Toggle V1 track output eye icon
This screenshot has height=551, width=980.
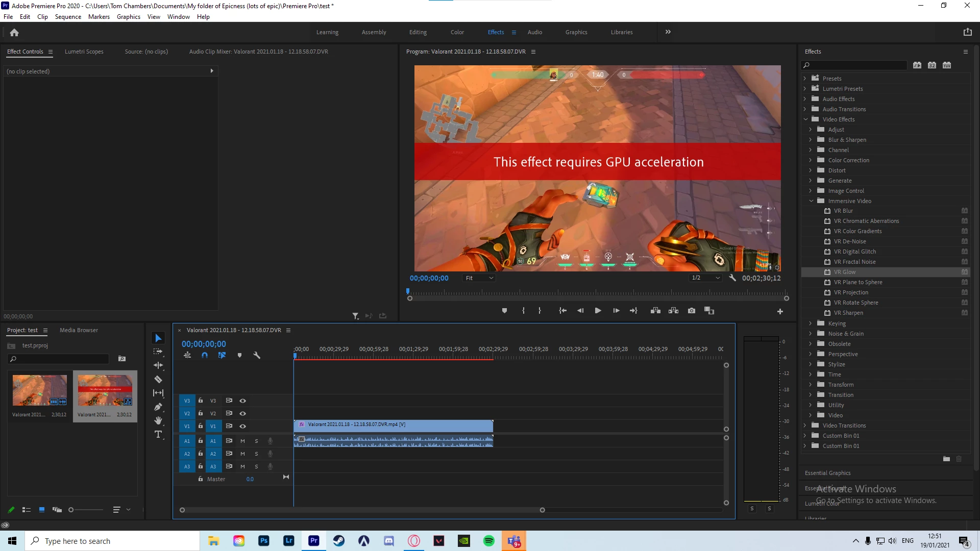point(243,426)
